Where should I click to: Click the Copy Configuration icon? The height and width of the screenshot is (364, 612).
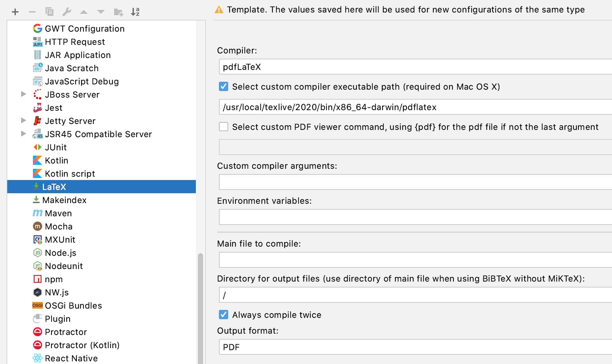tap(49, 12)
